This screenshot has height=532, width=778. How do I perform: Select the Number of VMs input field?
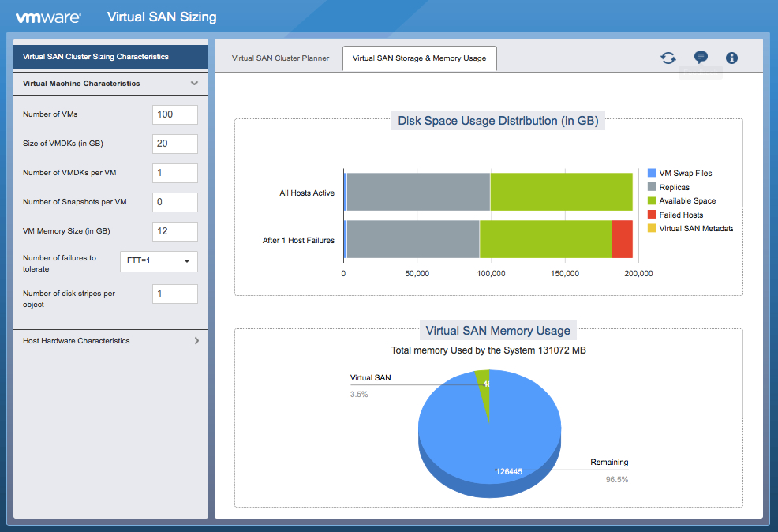click(174, 114)
